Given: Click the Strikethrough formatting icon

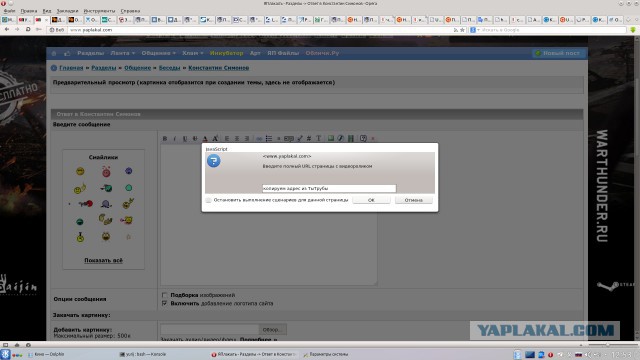Looking at the screenshot, I should tap(195, 138).
